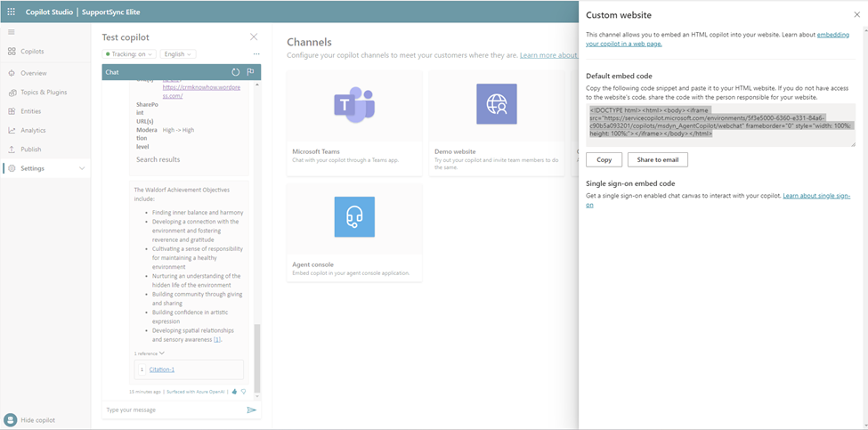The image size is (868, 430).
Task: Click the Type your message input
Action: pos(174,410)
